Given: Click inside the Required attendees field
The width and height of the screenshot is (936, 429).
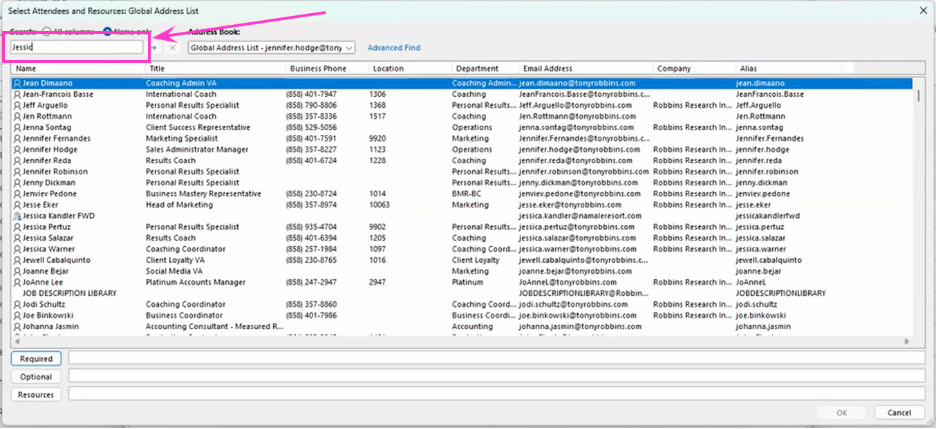Looking at the screenshot, I should coord(498,358).
